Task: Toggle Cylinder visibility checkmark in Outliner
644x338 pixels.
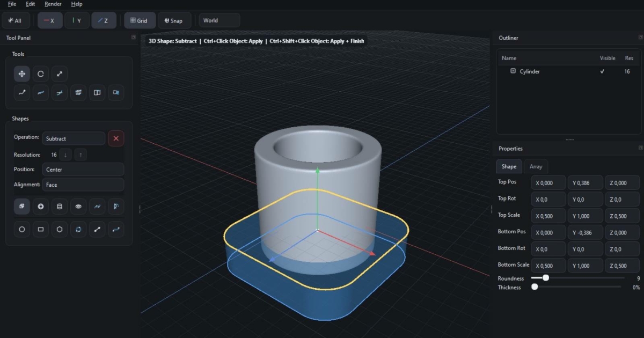Action: (x=602, y=71)
